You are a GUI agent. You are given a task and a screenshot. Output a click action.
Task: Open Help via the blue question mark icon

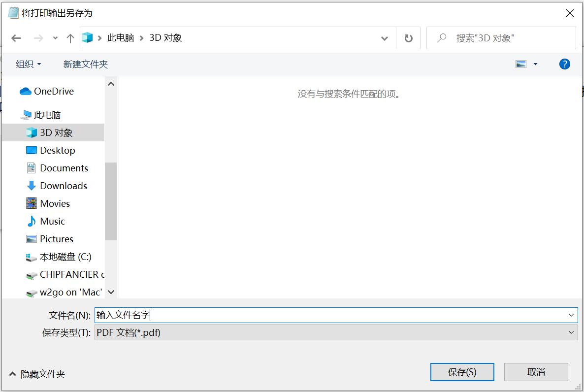pos(564,64)
